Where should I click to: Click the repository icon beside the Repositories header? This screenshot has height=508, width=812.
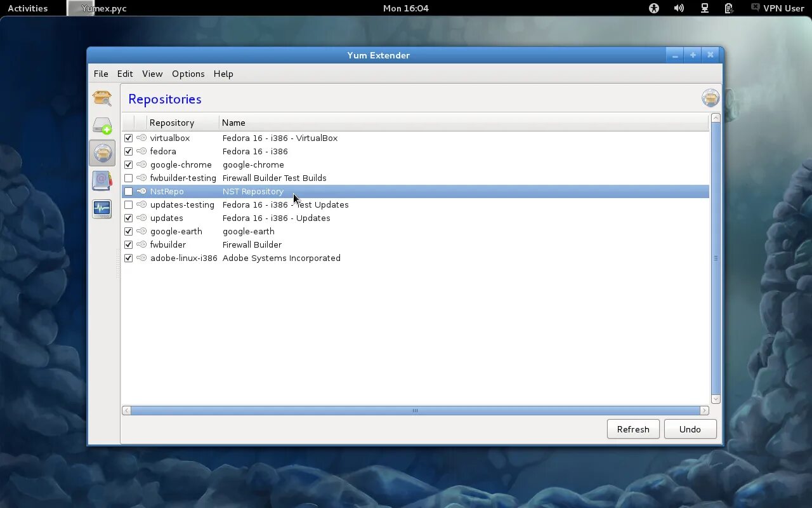pos(710,98)
